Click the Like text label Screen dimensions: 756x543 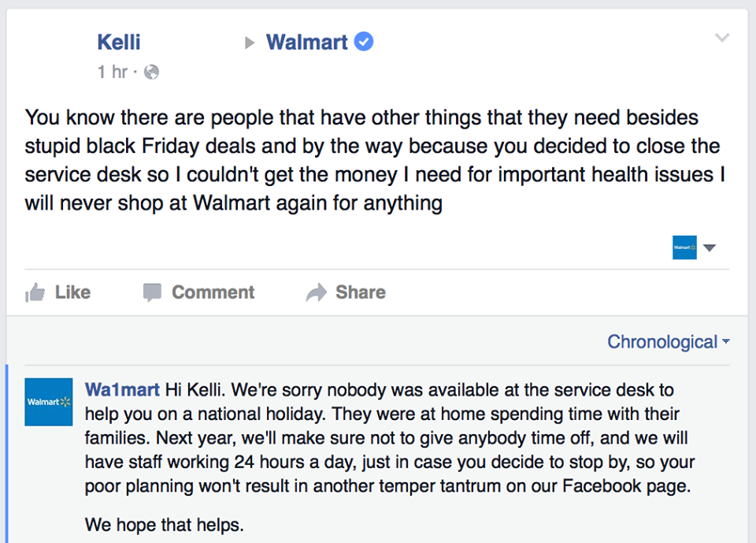(x=72, y=292)
